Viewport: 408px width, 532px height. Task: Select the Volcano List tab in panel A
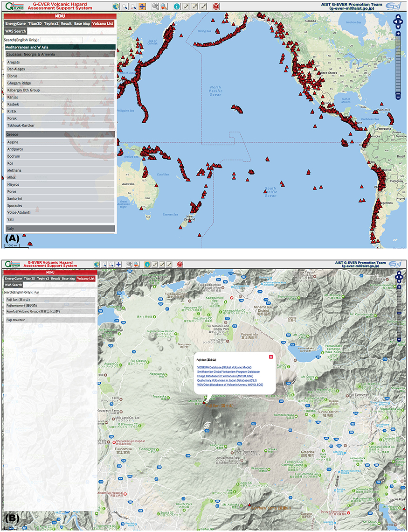(103, 24)
